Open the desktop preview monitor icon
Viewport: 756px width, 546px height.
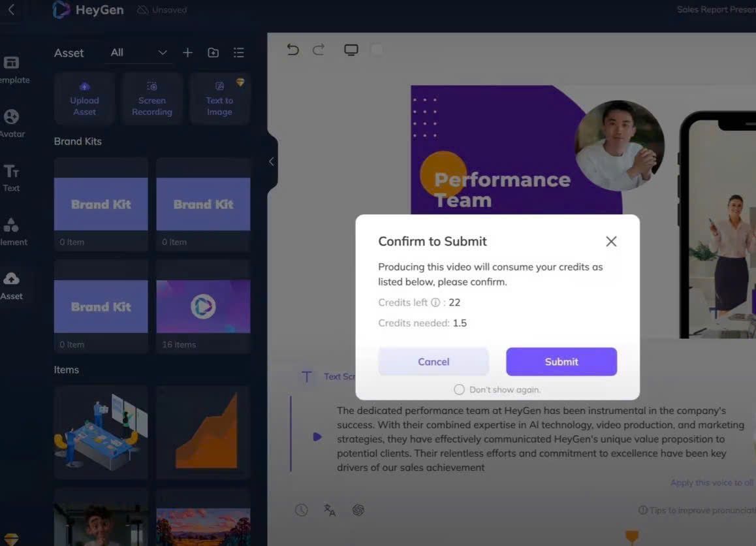tap(351, 50)
